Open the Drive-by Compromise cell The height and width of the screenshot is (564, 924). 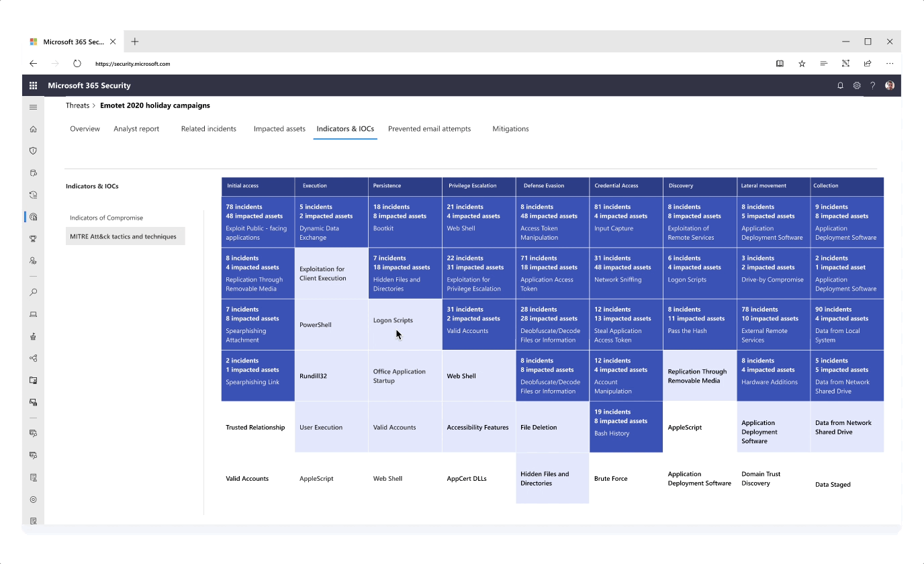[x=774, y=273]
